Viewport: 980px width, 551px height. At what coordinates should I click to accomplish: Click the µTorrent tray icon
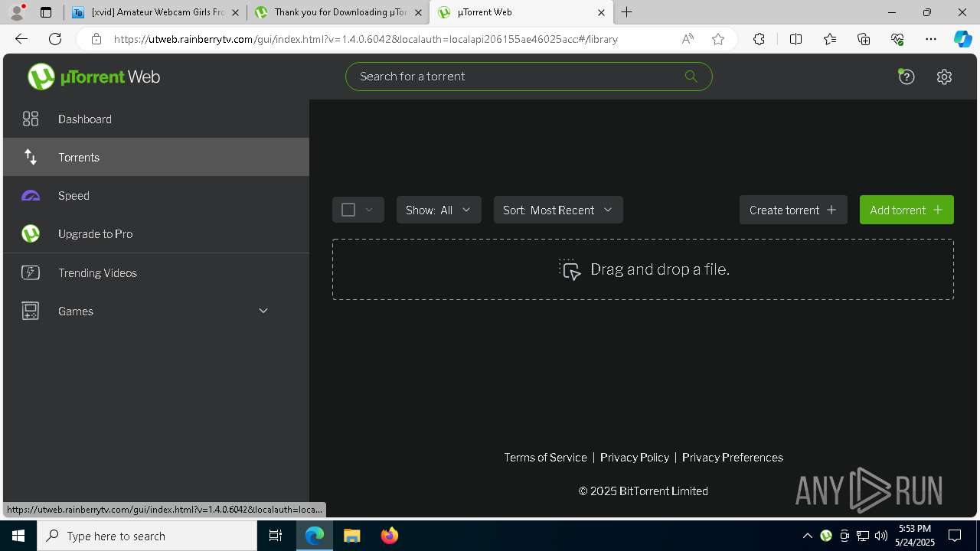825,536
